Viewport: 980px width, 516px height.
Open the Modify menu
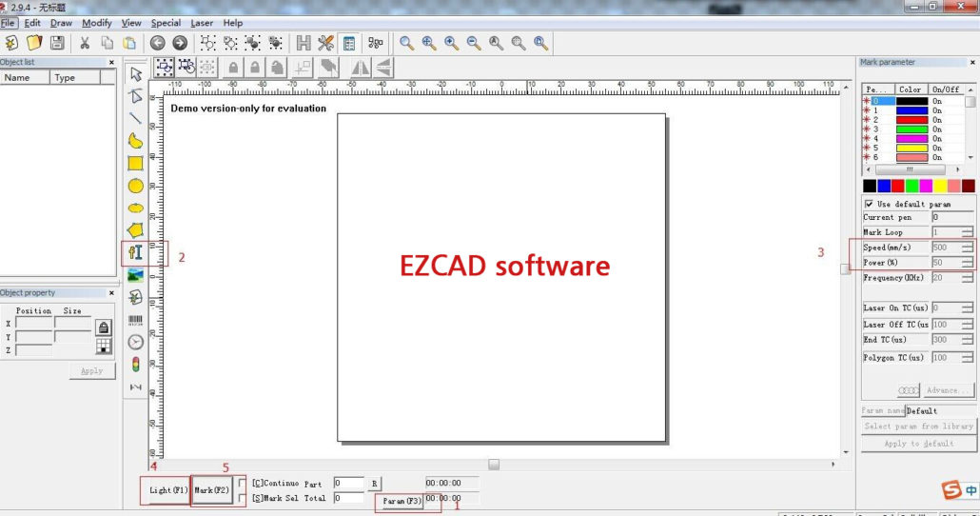[97, 23]
